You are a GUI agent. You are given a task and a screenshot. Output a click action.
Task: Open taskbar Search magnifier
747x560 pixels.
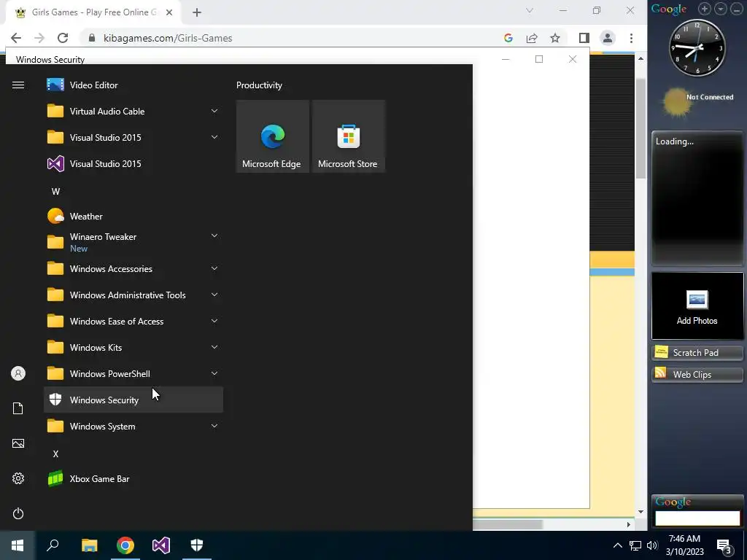53,545
